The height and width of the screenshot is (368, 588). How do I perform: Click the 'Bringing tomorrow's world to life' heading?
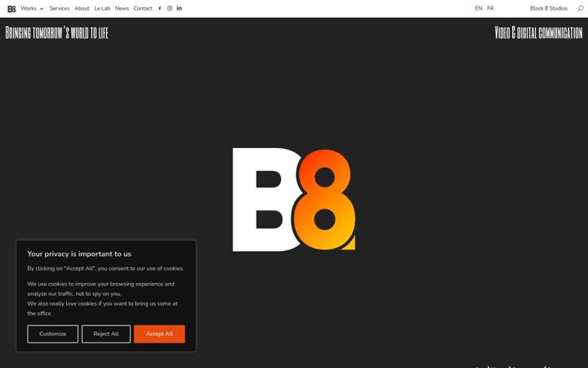56,33
